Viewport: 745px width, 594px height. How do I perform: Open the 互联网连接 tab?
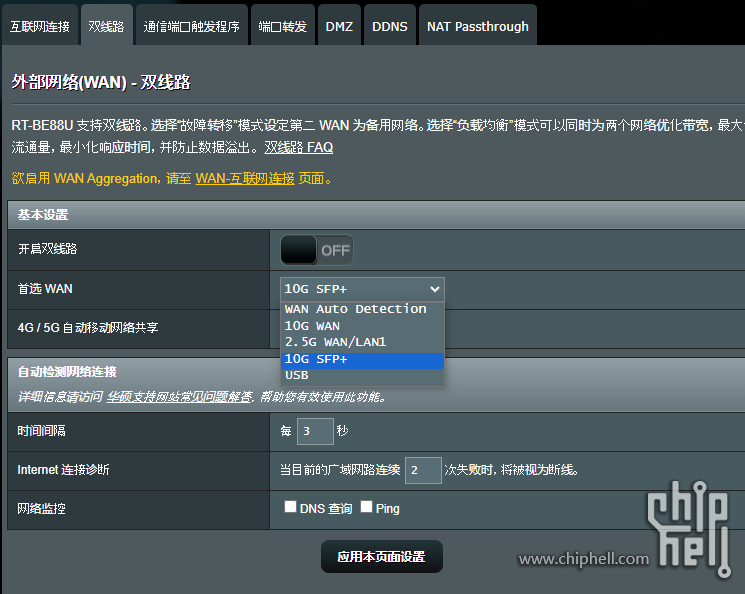click(x=40, y=26)
